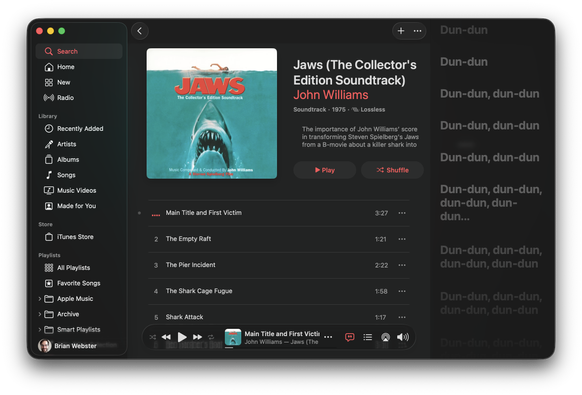Screen dimensions: 582x395
Task: Click the Shuffle button for the album
Action: [x=392, y=170]
